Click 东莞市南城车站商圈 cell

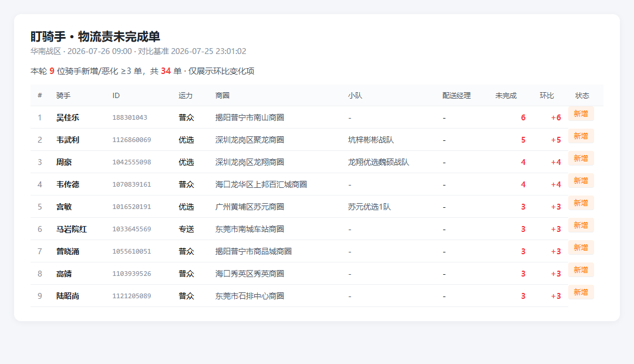click(249, 229)
